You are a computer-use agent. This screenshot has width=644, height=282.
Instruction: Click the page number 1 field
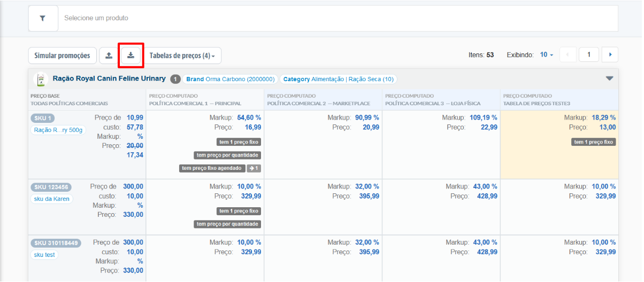click(589, 54)
